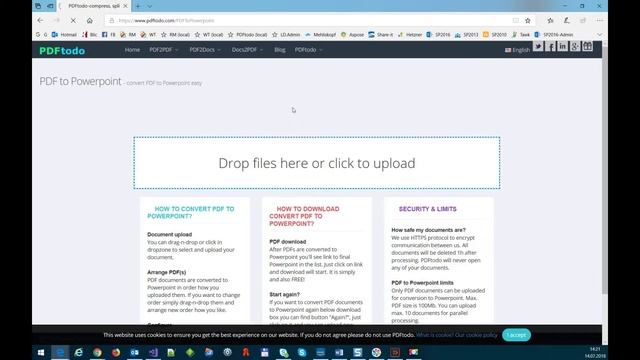640x360 pixels.
Task: Click the drop files upload zone
Action: click(317, 163)
